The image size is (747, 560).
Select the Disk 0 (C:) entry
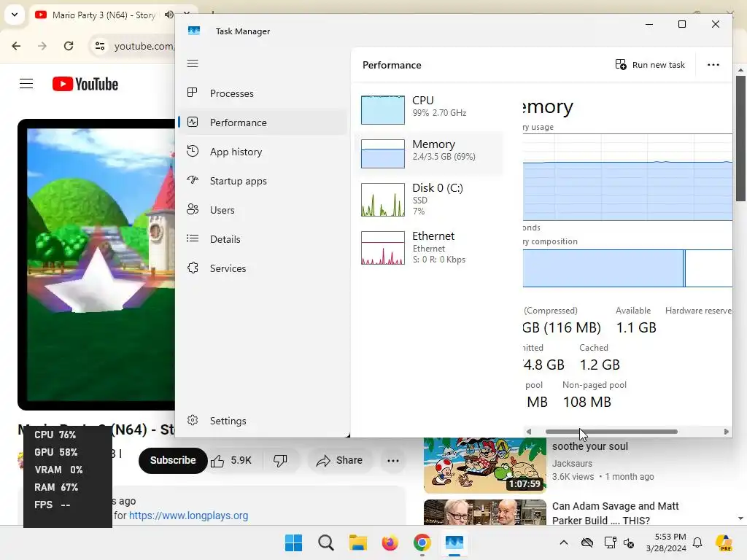tap(429, 199)
